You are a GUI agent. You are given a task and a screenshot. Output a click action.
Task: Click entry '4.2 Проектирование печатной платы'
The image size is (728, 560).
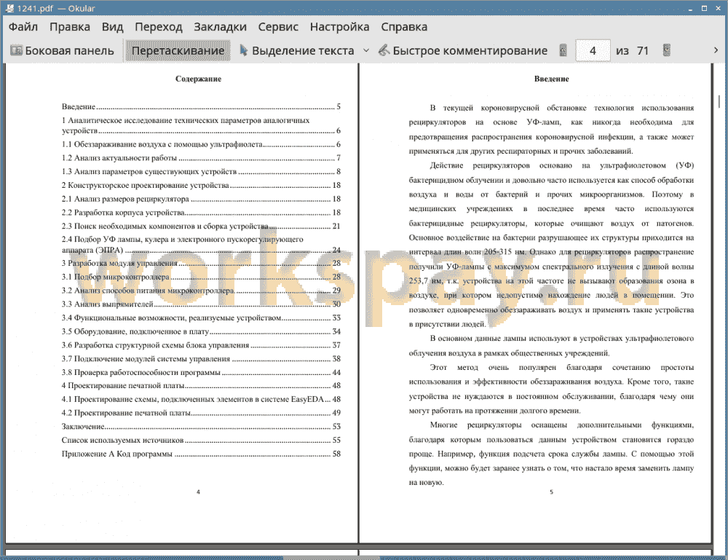click(201, 413)
